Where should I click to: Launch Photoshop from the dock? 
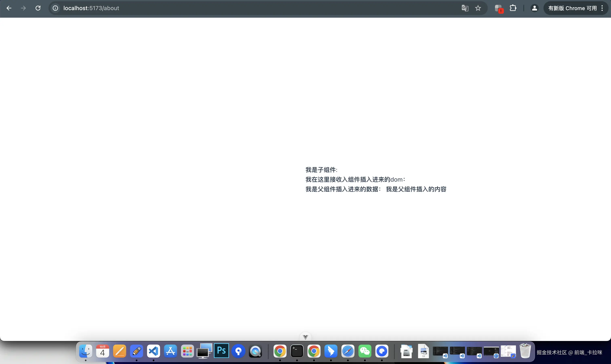(x=221, y=351)
